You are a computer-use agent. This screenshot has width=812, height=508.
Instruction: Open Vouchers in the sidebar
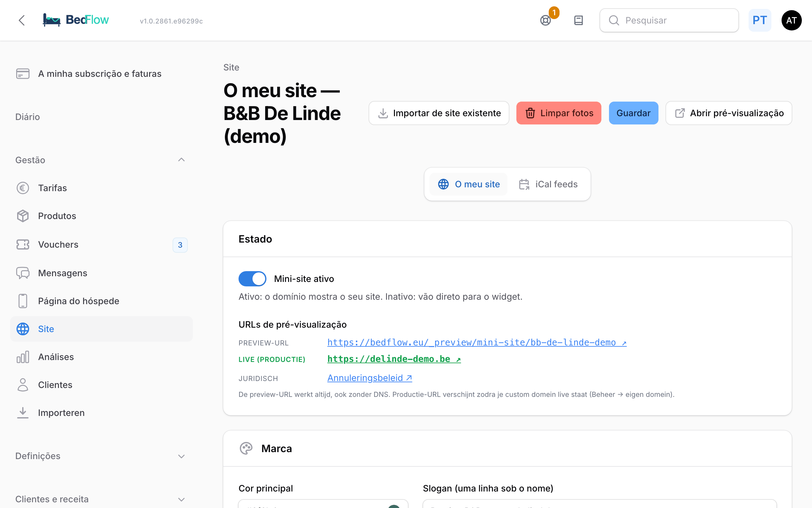click(101, 244)
